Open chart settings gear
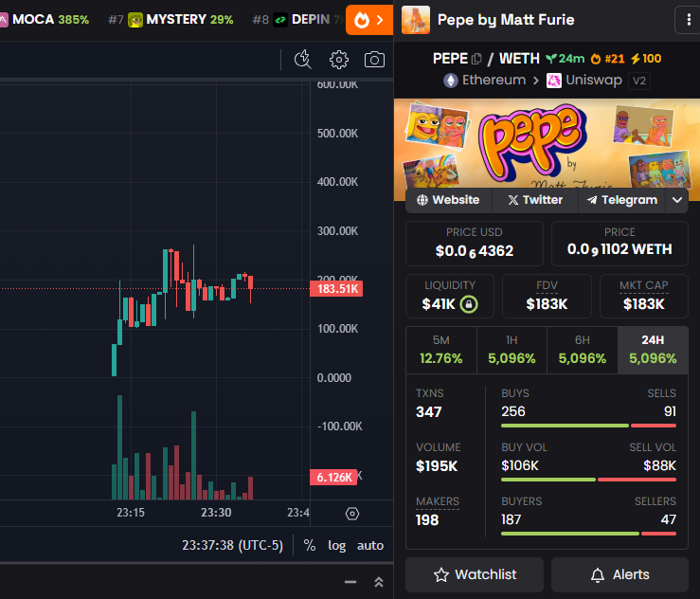This screenshot has width=700, height=599. 339,60
